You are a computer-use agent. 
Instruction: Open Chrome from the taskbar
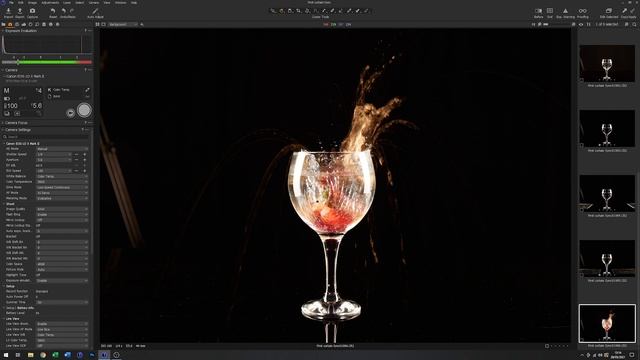pos(43,355)
